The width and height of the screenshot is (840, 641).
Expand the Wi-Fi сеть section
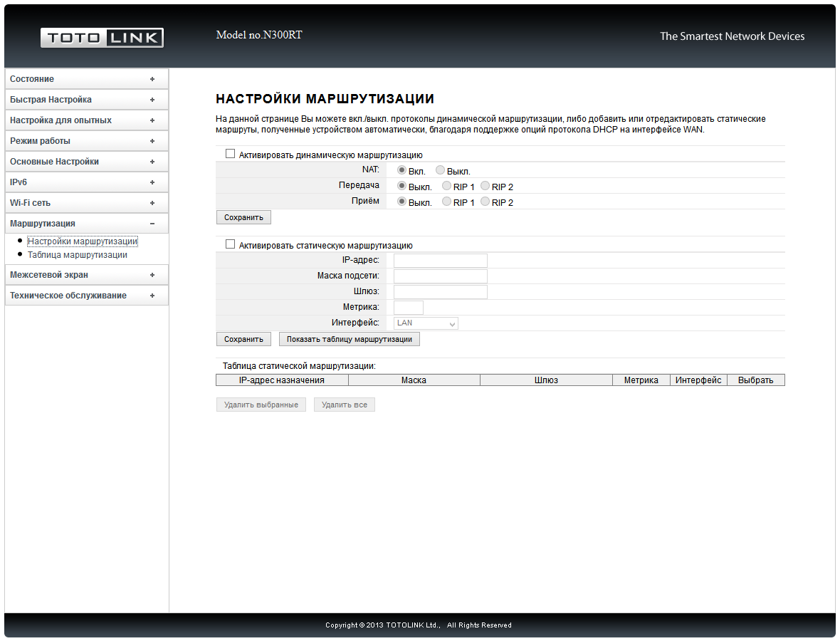click(86, 202)
